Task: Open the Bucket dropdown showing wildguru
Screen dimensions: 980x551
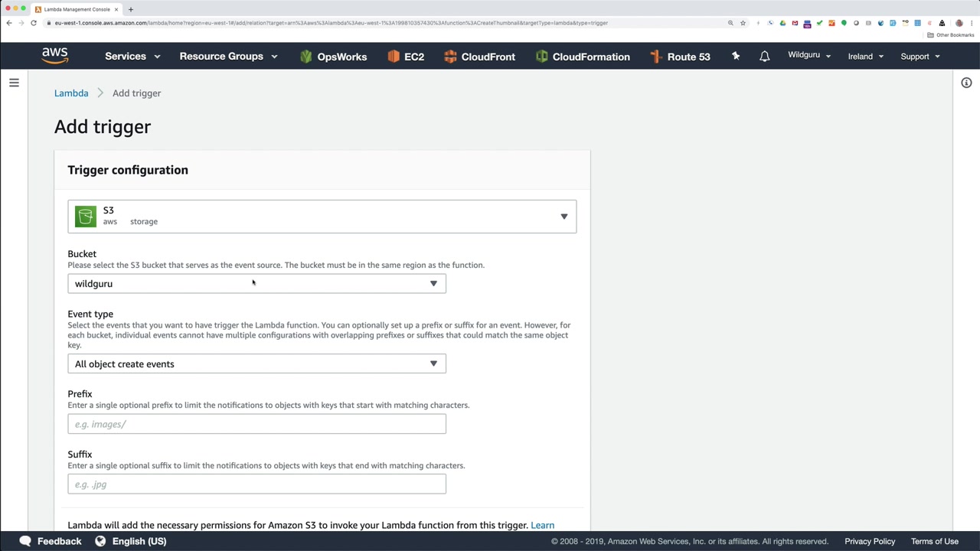Action: pos(256,284)
